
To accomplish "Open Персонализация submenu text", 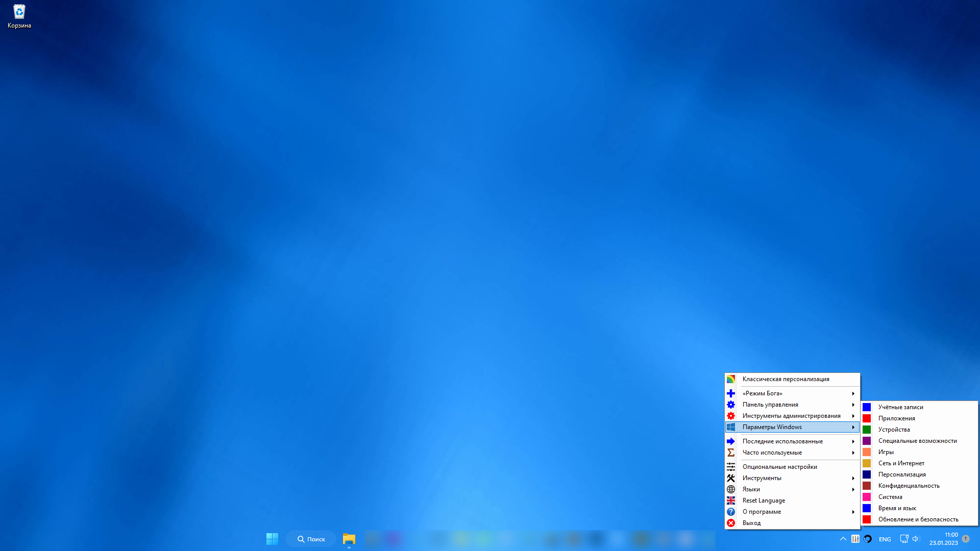I will click(x=902, y=474).
